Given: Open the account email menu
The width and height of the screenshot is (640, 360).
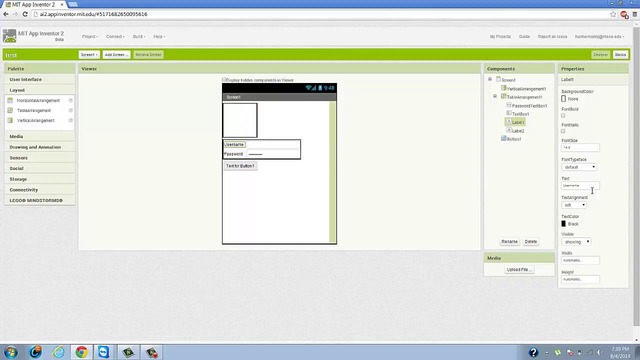Looking at the screenshot, I should (x=599, y=36).
